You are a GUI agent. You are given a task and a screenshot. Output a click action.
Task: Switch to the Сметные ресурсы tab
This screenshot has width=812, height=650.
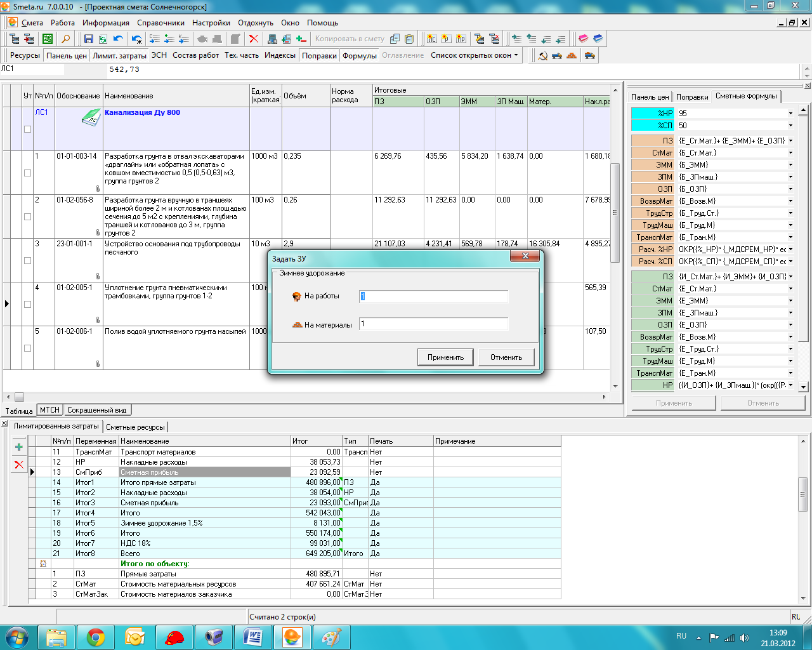tap(135, 427)
